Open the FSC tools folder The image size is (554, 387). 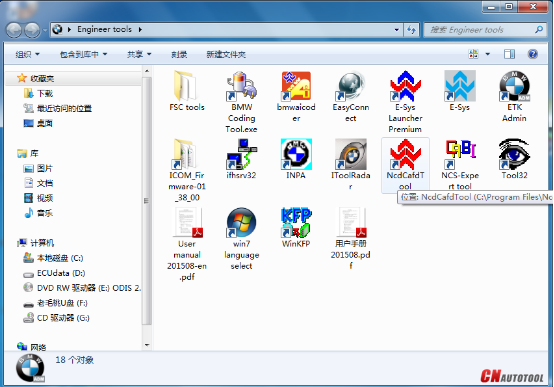(x=187, y=91)
